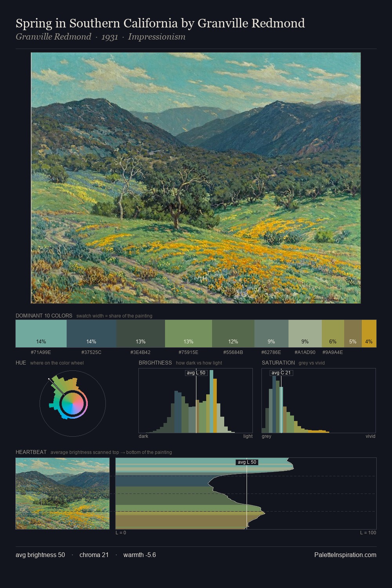Click the hex code #75915E

[x=188, y=352]
